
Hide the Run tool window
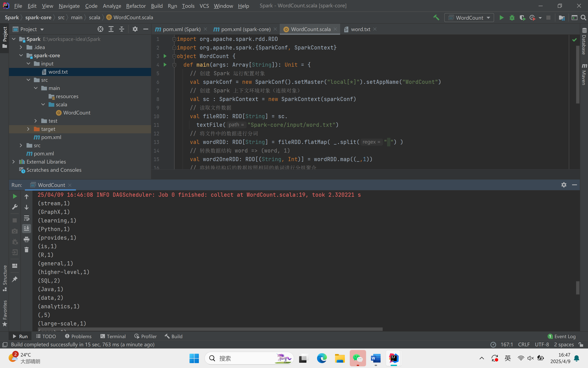[574, 185]
